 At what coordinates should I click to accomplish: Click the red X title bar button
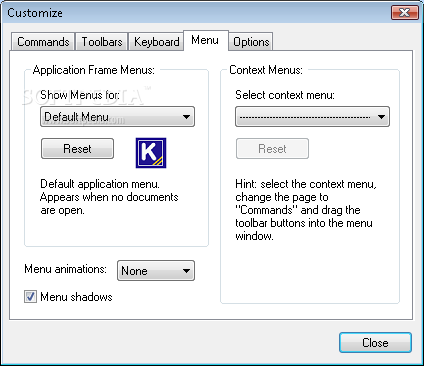point(405,13)
